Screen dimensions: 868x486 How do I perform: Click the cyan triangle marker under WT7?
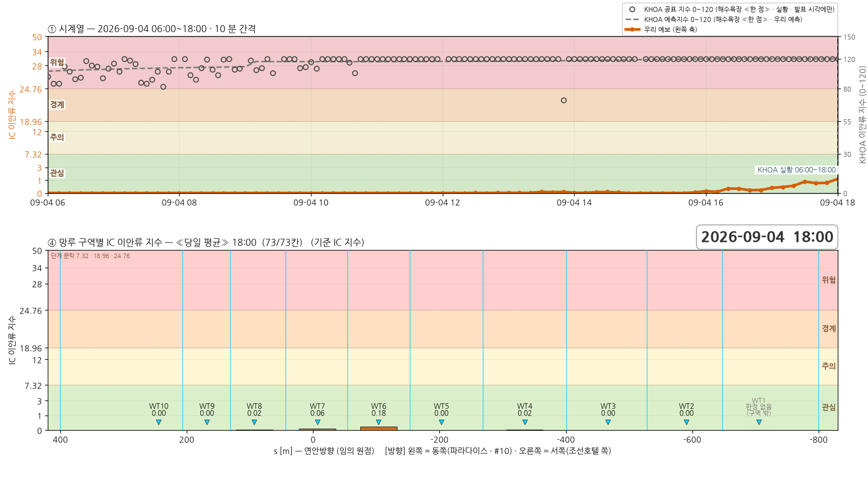pos(318,423)
